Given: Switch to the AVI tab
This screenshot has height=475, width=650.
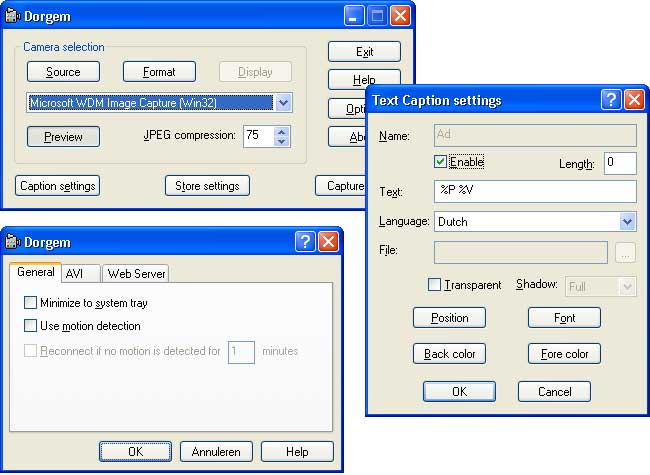Looking at the screenshot, I should tap(75, 273).
